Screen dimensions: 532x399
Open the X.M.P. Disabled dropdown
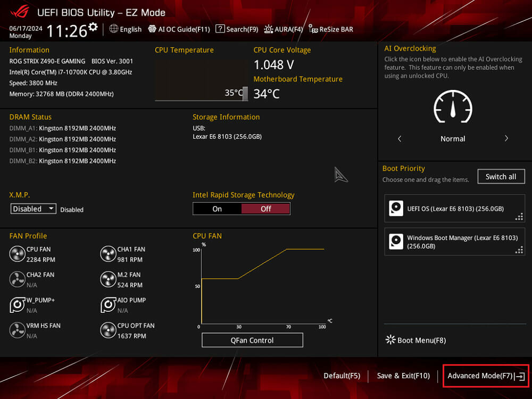pos(33,209)
